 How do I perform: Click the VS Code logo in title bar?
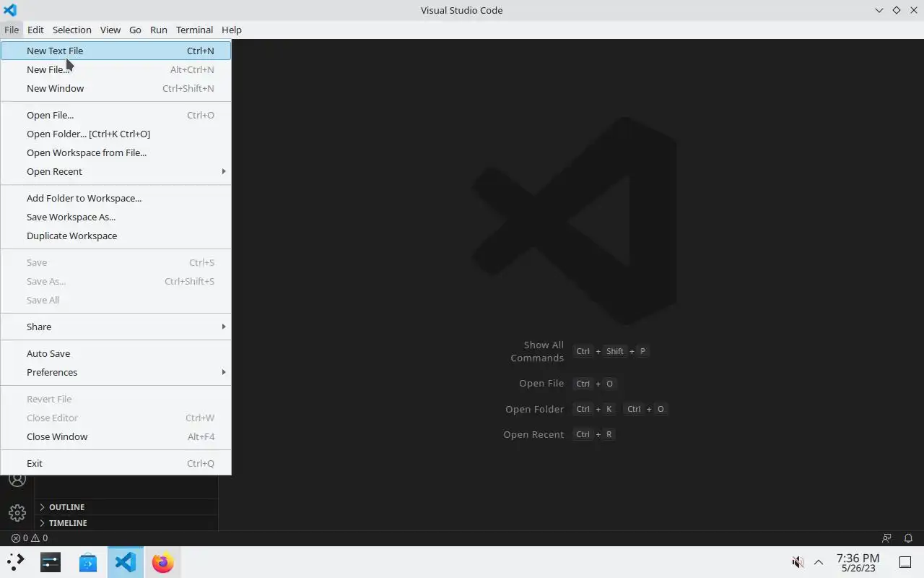point(10,10)
